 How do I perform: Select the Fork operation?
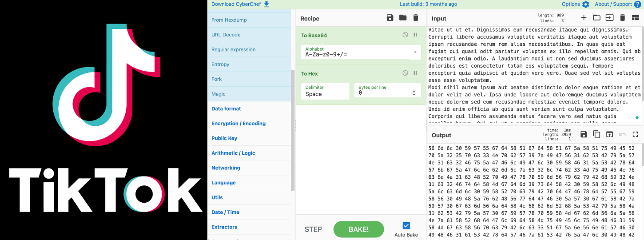249,79
